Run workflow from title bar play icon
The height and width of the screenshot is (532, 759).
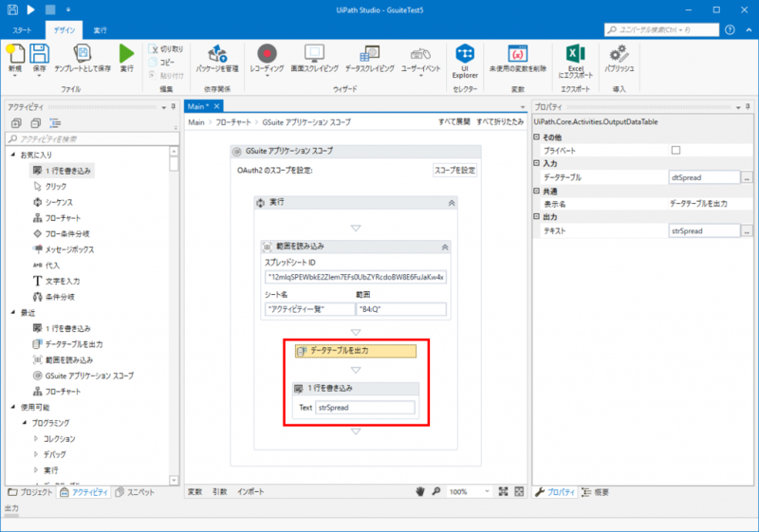(x=31, y=9)
